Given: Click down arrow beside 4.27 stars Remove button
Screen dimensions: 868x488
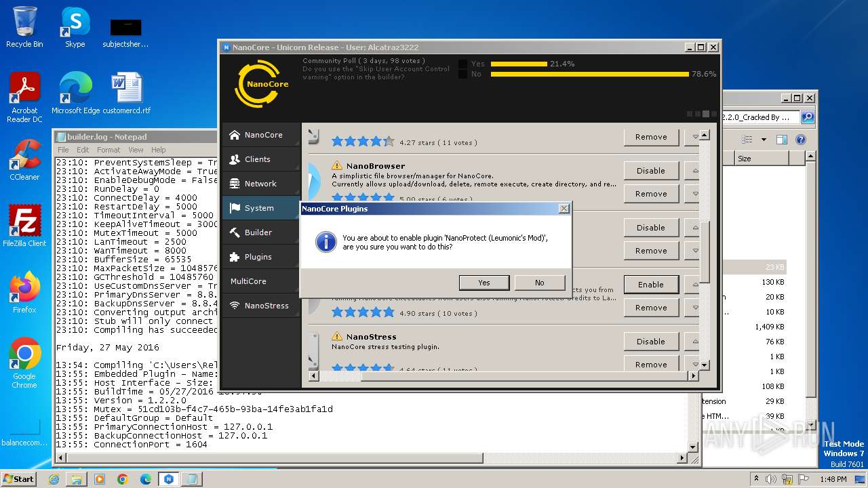Looking at the screenshot, I should [692, 137].
